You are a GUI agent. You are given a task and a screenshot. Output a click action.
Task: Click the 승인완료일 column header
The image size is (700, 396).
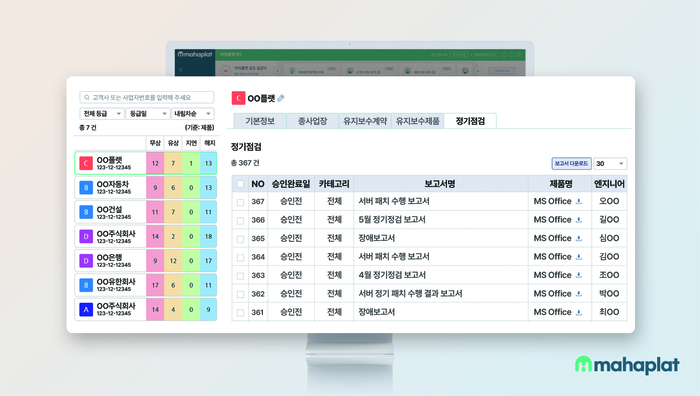291,184
